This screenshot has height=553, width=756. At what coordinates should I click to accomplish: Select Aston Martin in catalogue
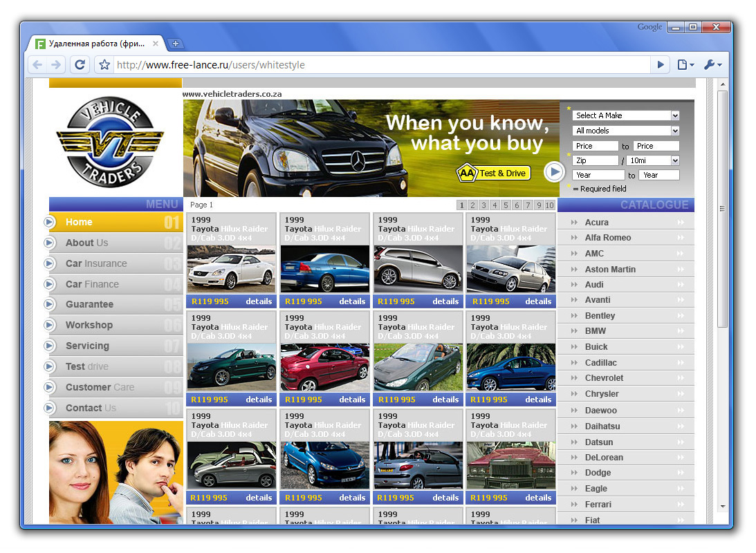tap(610, 270)
